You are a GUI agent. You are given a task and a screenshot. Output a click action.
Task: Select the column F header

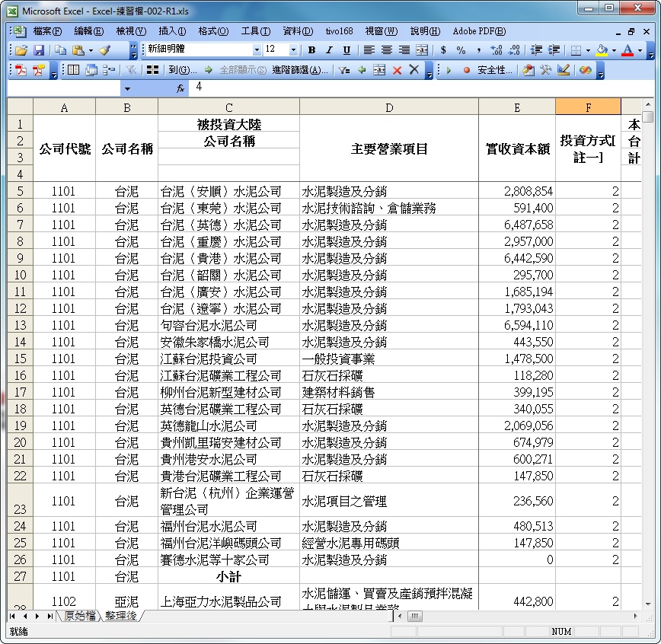click(588, 107)
